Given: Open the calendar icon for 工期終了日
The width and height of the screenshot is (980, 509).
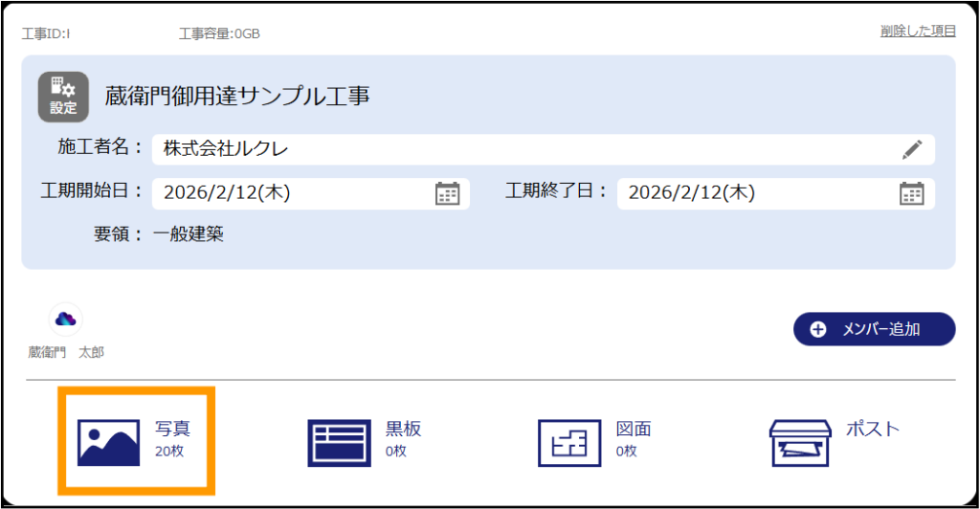Looking at the screenshot, I should [x=911, y=193].
